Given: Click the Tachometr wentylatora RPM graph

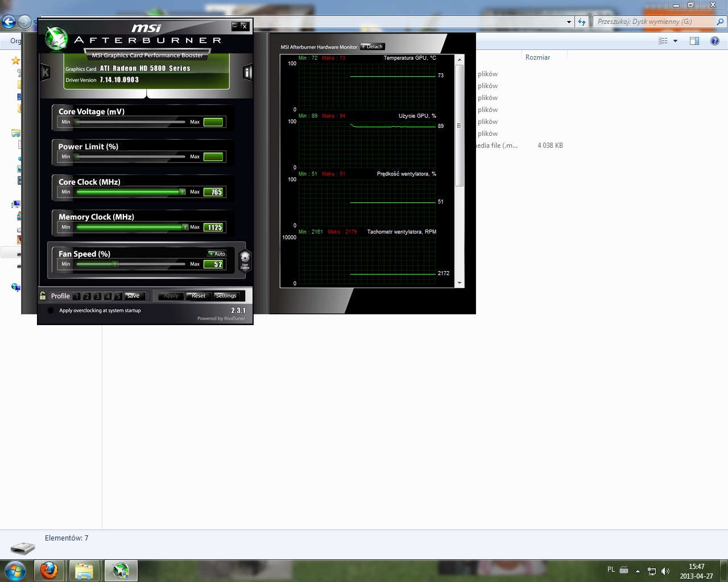Looking at the screenshot, I should coord(367,260).
